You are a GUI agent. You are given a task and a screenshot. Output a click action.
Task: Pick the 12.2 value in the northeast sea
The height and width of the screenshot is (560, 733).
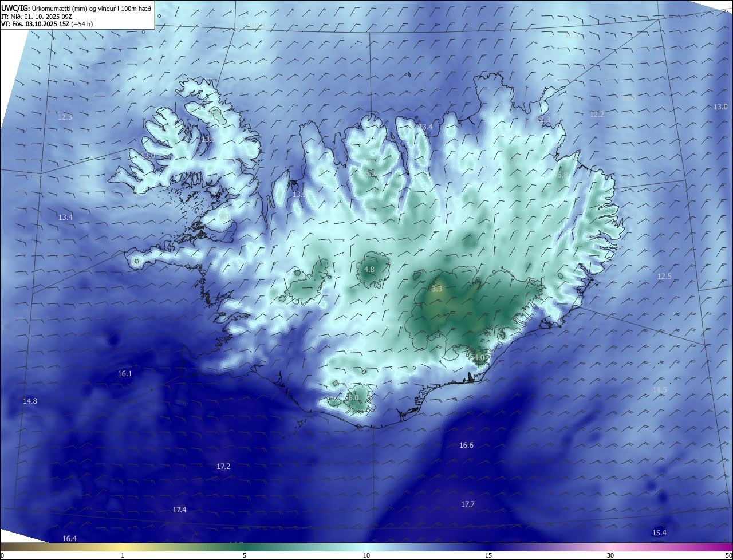597,114
